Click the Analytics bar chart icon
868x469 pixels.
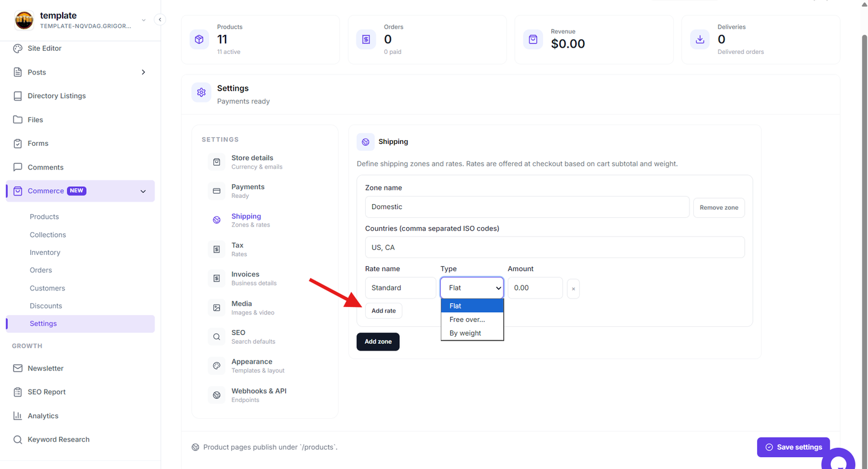[x=17, y=416]
